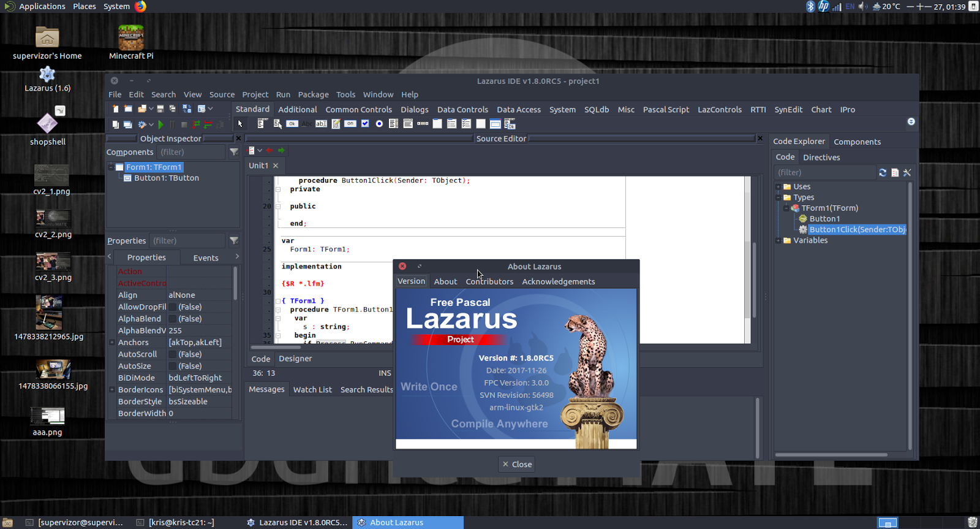This screenshot has height=529, width=980.
Task: Click the Toggle Form/Unit toolbar icon
Action: point(187,108)
